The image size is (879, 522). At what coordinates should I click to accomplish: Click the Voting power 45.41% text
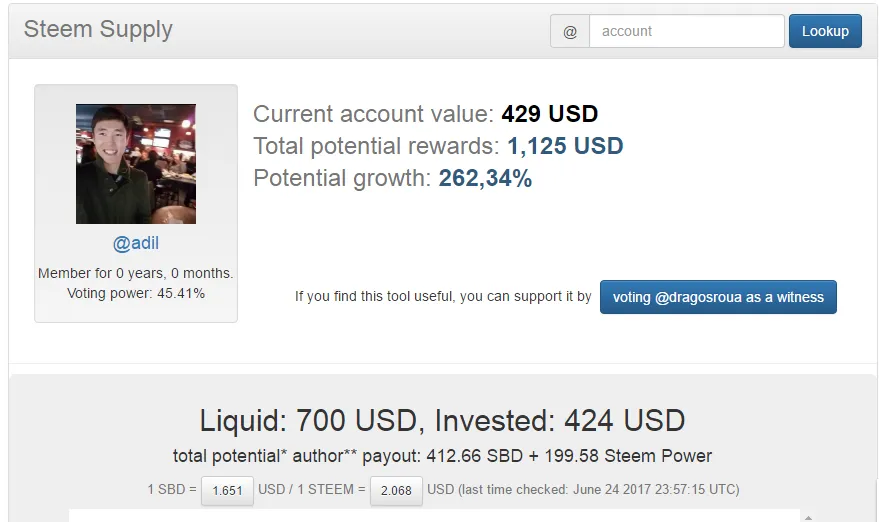tap(136, 293)
